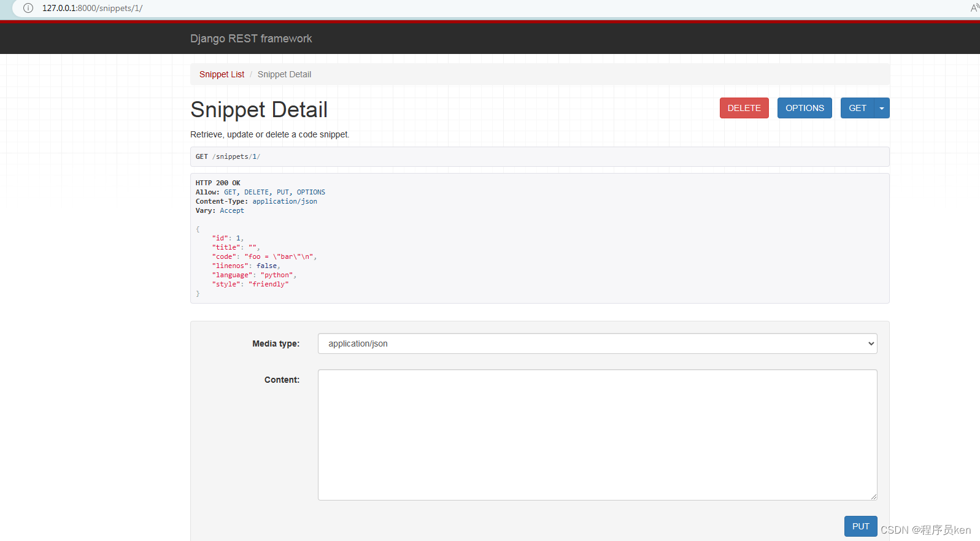Click the 'HTTP 200 OK' status line

218,183
